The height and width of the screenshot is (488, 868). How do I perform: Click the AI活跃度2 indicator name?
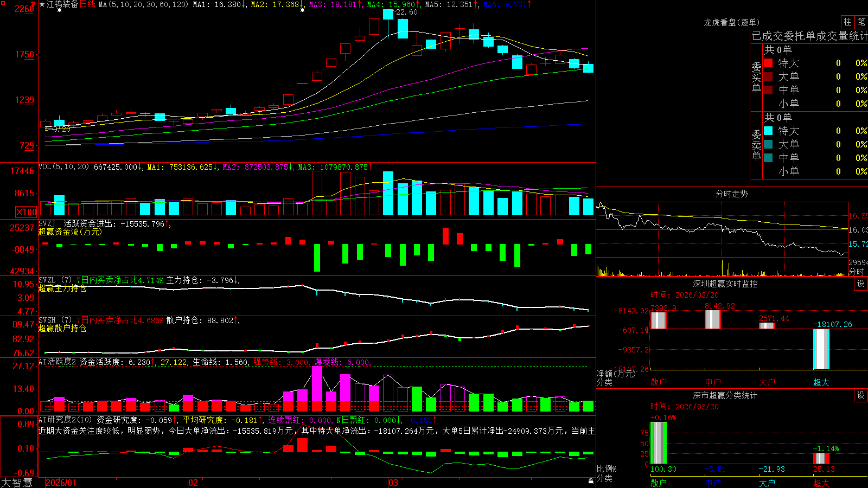58,362
